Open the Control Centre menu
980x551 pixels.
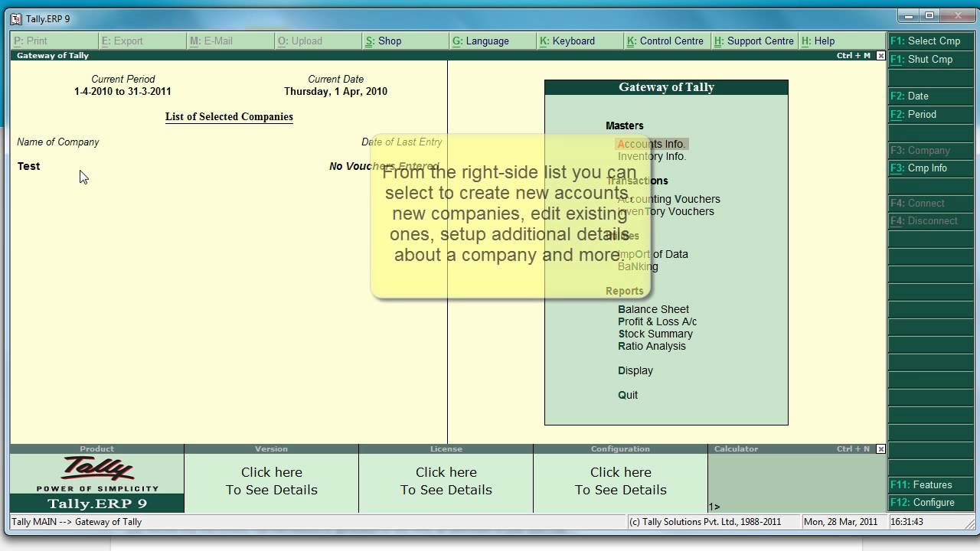coord(668,41)
